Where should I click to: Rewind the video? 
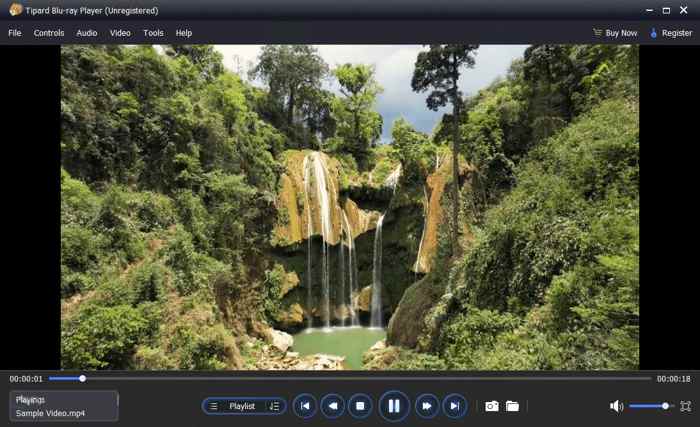[x=333, y=406]
